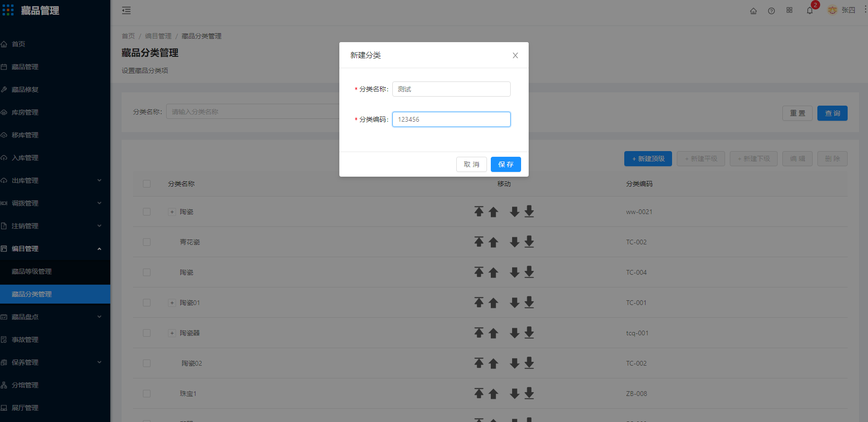Screen dimensions: 868x422
Task: Move TC-004 row down one
Action: [514, 272]
